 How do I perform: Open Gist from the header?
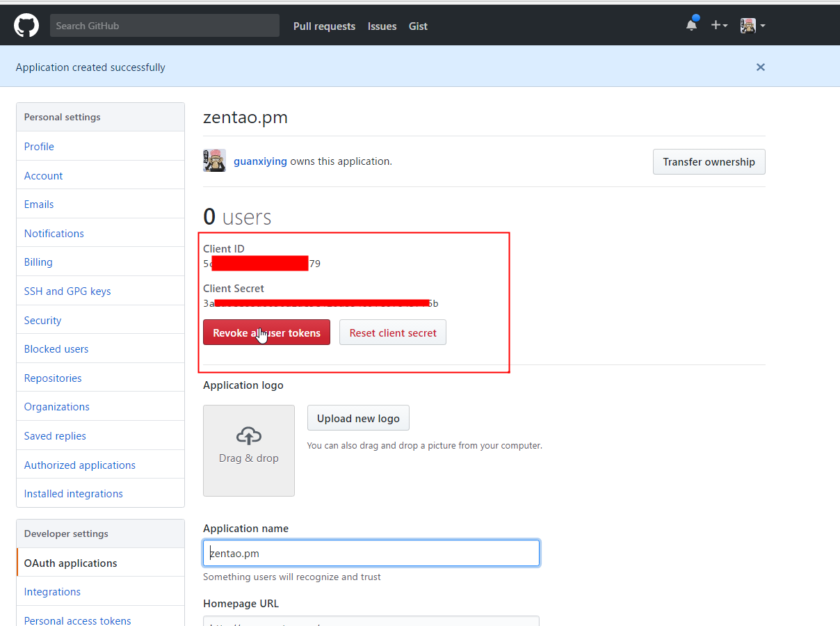418,26
